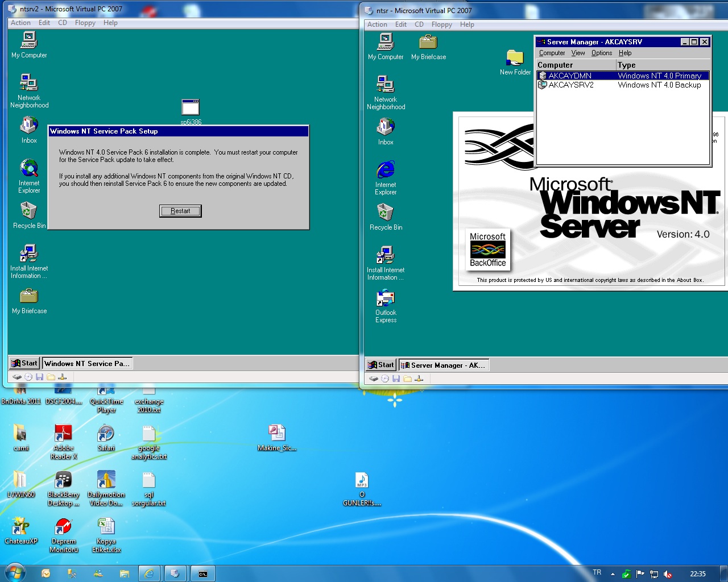
Task: Open Adobe Reader X desktop shortcut
Action: click(x=63, y=442)
